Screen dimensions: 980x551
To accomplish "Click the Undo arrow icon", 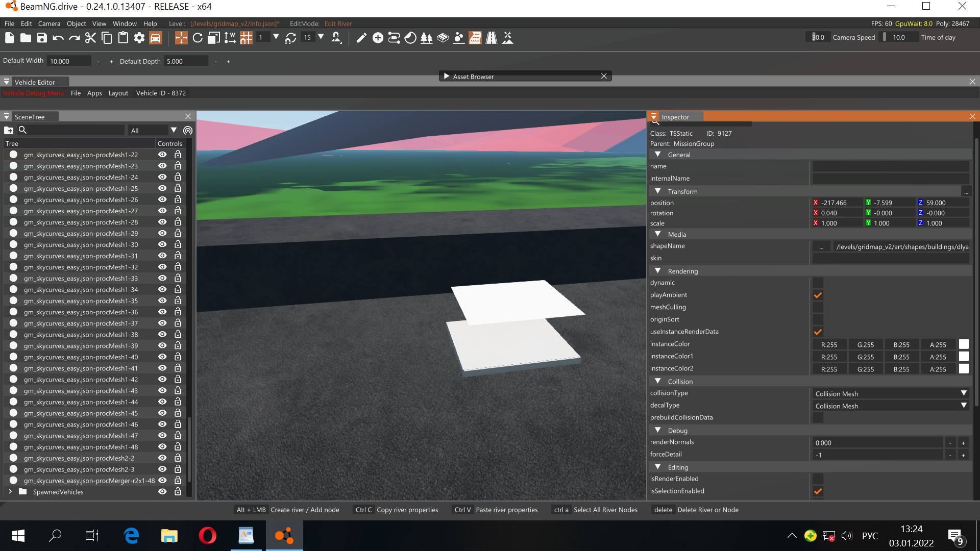I will click(58, 38).
